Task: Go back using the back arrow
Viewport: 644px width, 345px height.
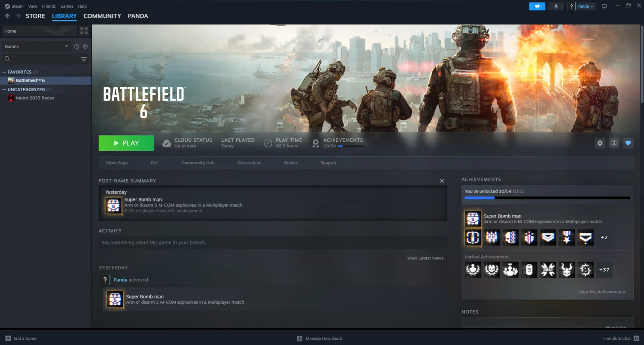Action: coord(8,16)
